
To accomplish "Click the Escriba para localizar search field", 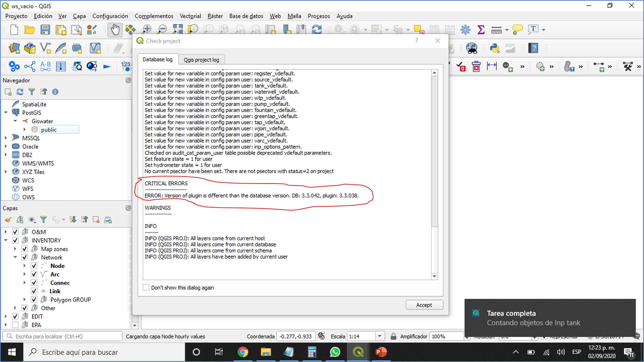I will click(x=63, y=336).
